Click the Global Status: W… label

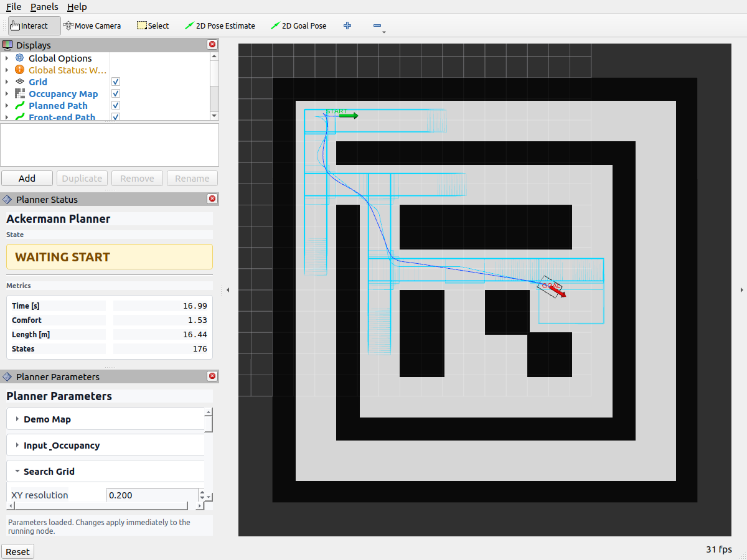click(68, 70)
